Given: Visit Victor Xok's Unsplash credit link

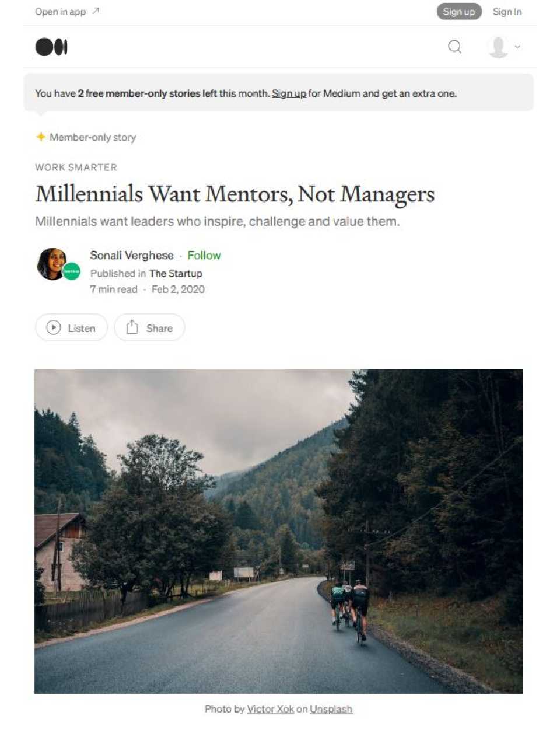Looking at the screenshot, I should point(270,709).
